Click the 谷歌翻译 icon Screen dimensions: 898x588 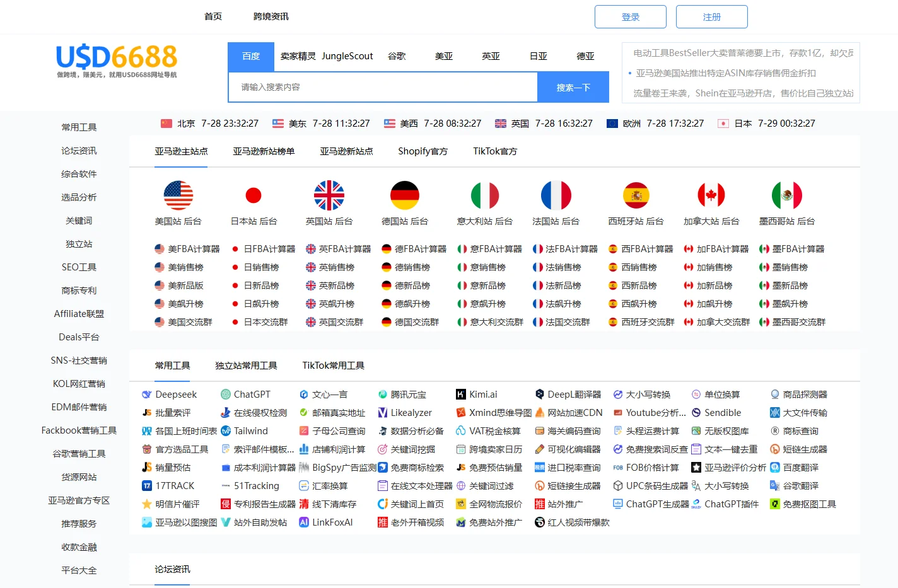pos(775,486)
